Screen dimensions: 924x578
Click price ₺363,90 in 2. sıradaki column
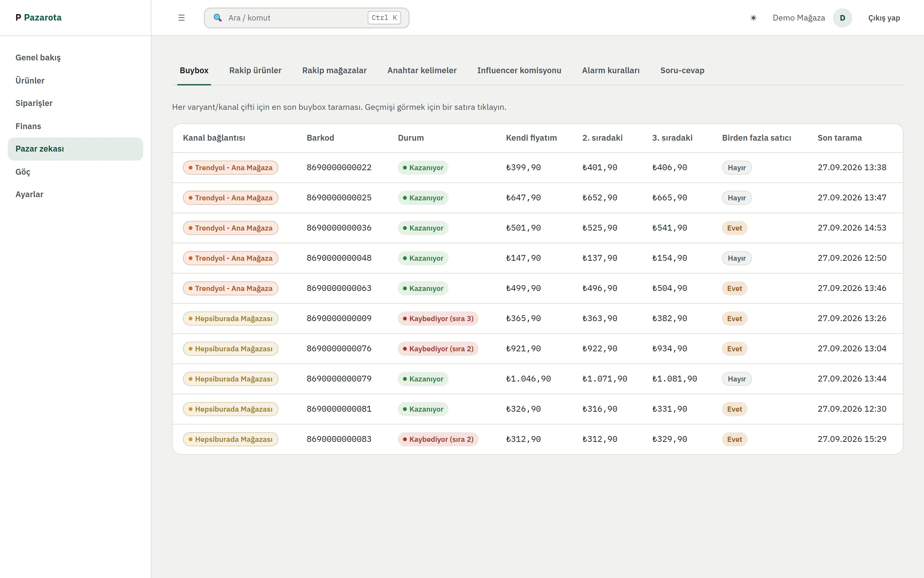[599, 319]
